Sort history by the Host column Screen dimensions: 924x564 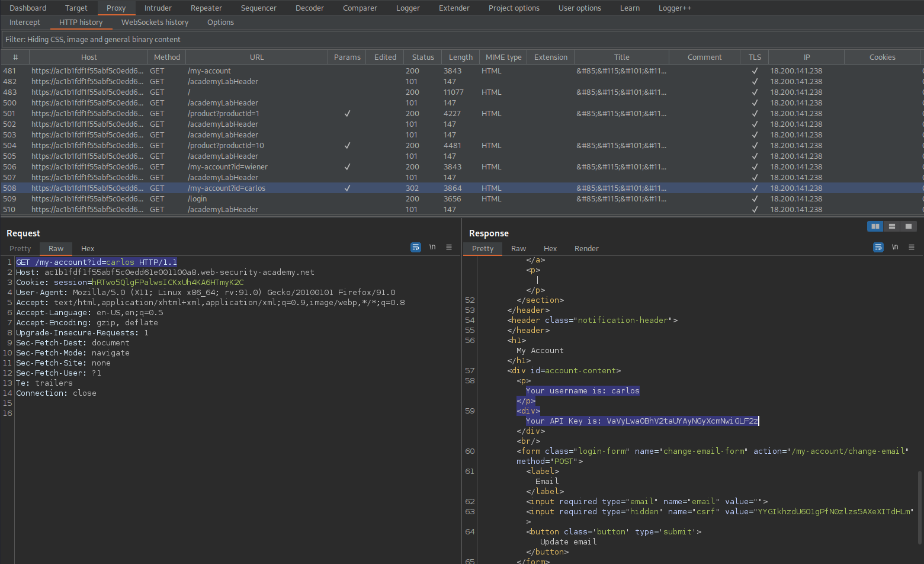click(89, 57)
